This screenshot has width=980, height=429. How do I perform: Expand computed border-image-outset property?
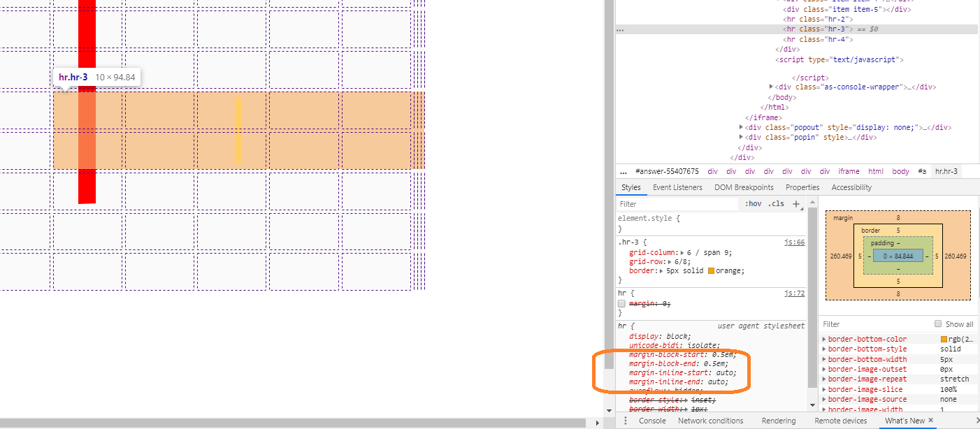[x=825, y=370]
